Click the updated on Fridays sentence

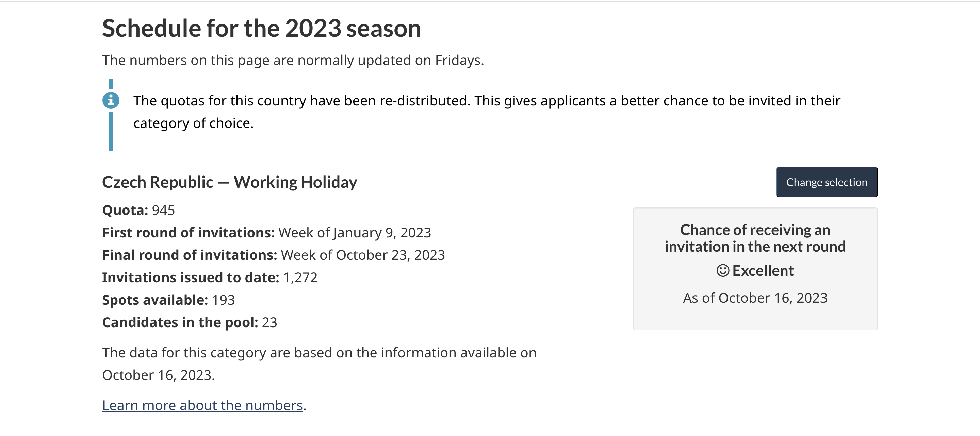click(293, 61)
